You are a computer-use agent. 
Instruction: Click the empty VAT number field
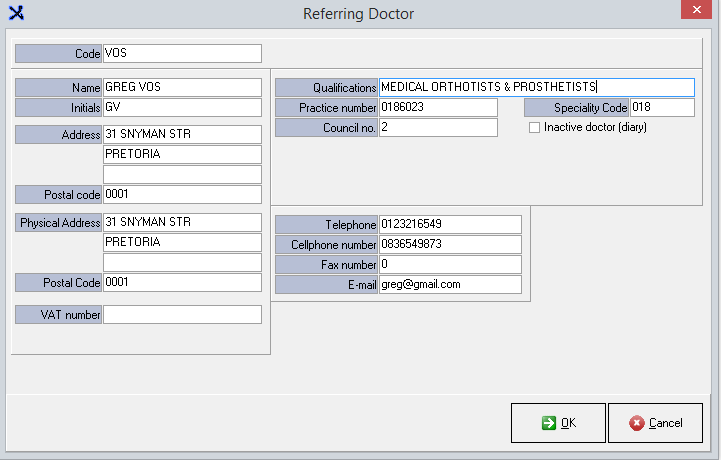click(x=182, y=316)
